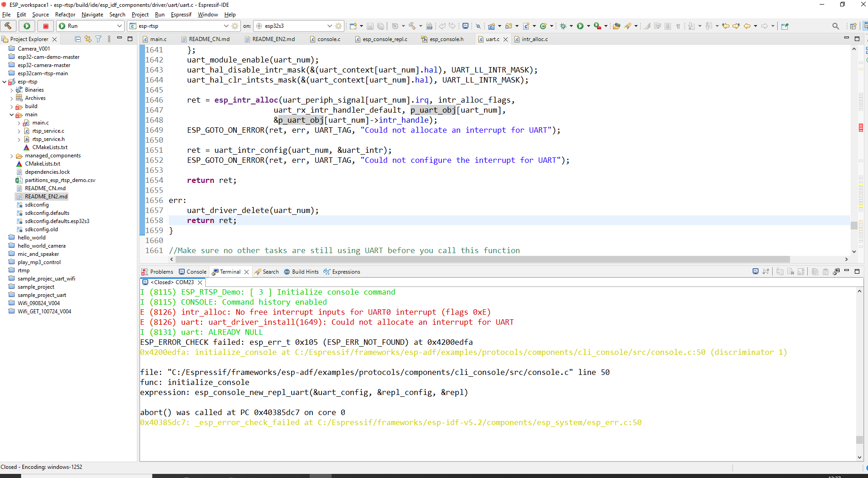Switch to the console.c editor tab
This screenshot has height=478, width=868.
pyautogui.click(x=325, y=39)
